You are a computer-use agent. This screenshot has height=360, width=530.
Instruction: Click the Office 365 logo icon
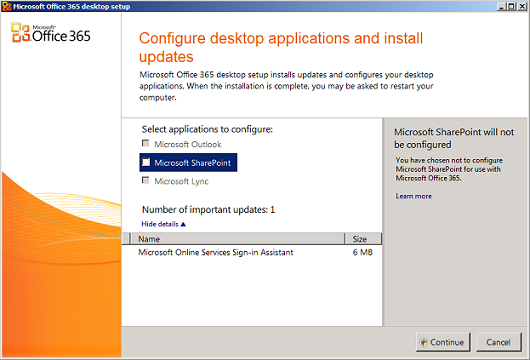(x=20, y=32)
